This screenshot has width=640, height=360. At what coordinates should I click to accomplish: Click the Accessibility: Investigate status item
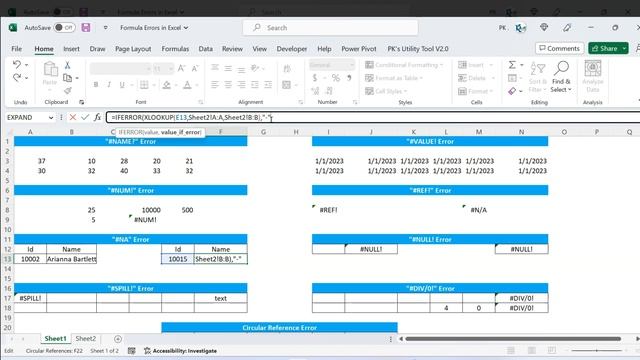pyautogui.click(x=180, y=351)
